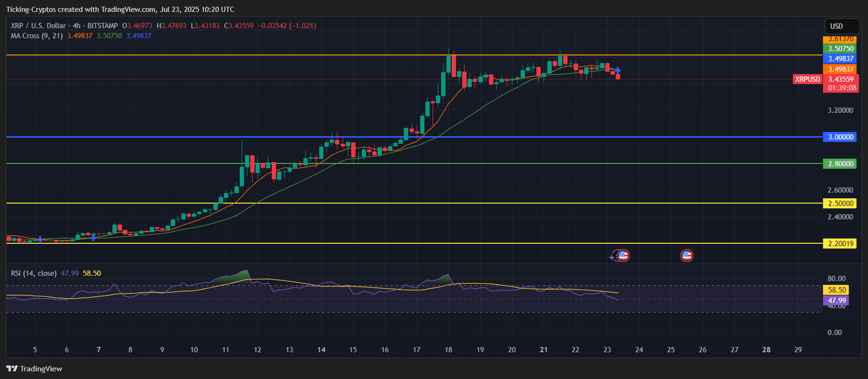The height and width of the screenshot is (379, 868).
Task: Click the XRP / U.S. Dollar symbol title
Action: pyautogui.click(x=38, y=26)
